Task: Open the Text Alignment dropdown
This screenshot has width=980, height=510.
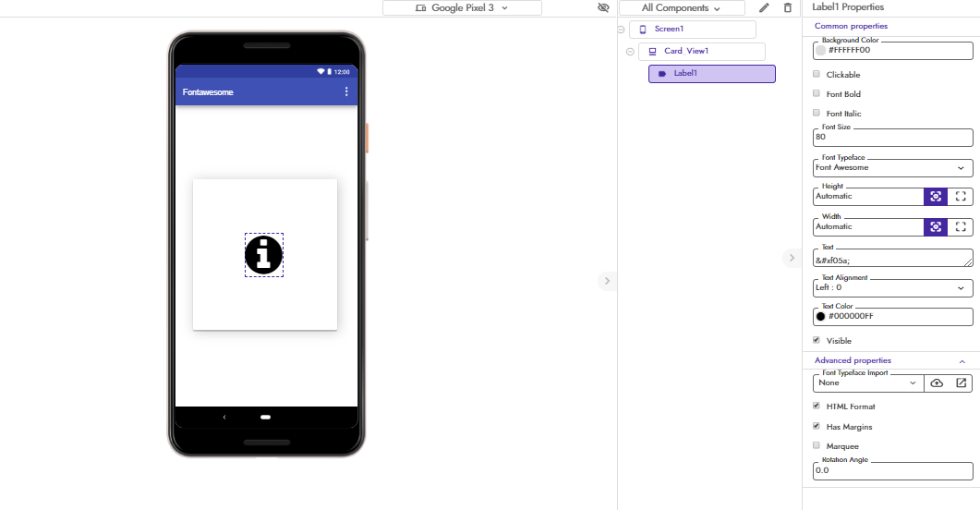Action: [x=892, y=288]
